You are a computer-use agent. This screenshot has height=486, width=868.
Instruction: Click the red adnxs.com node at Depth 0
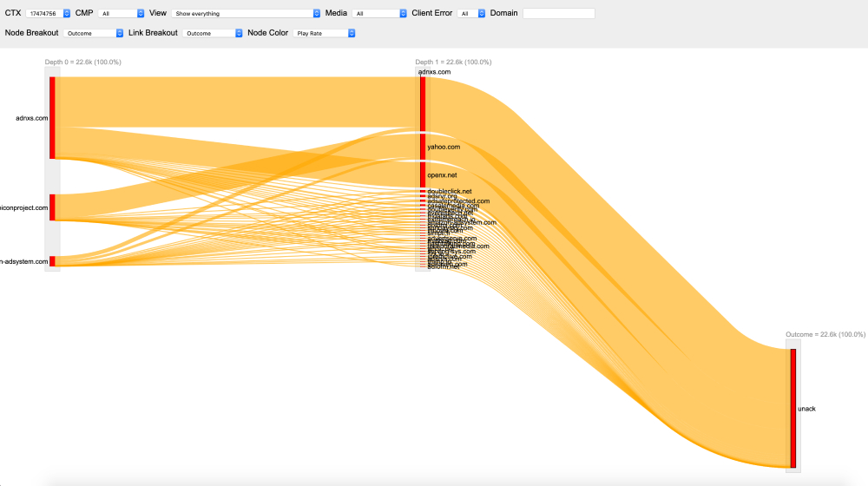click(x=52, y=118)
